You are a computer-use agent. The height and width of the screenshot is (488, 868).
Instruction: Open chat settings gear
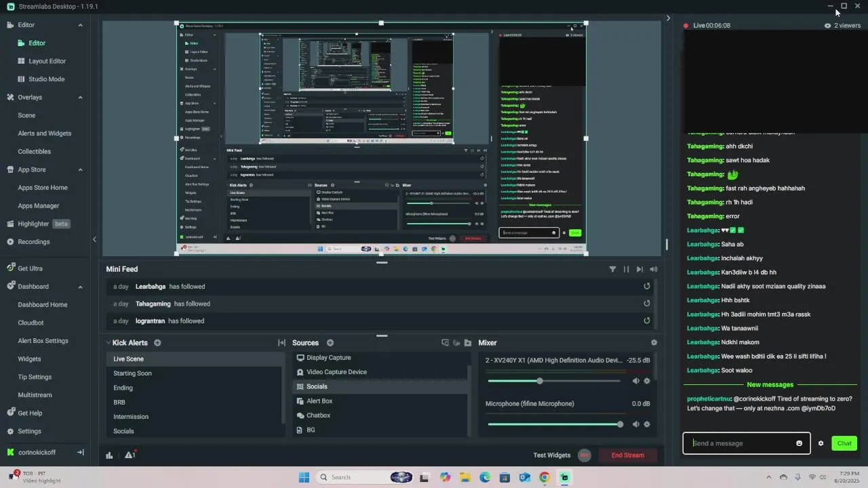[x=821, y=443]
